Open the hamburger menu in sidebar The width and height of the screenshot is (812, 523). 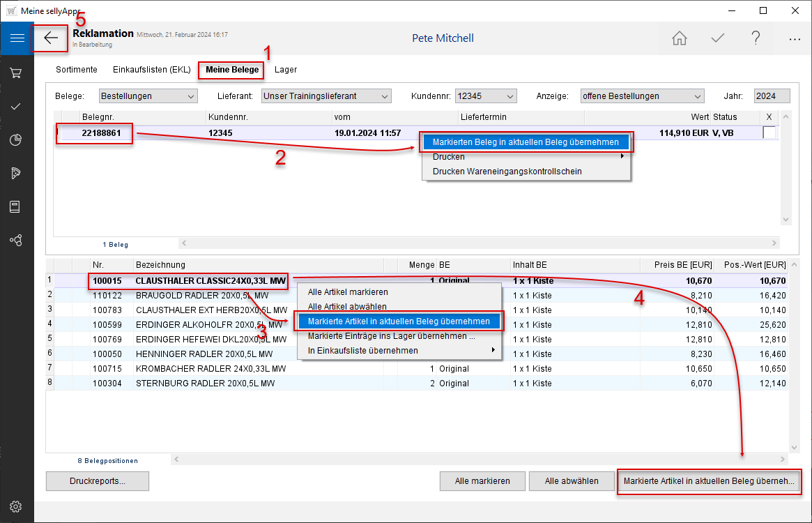point(17,38)
